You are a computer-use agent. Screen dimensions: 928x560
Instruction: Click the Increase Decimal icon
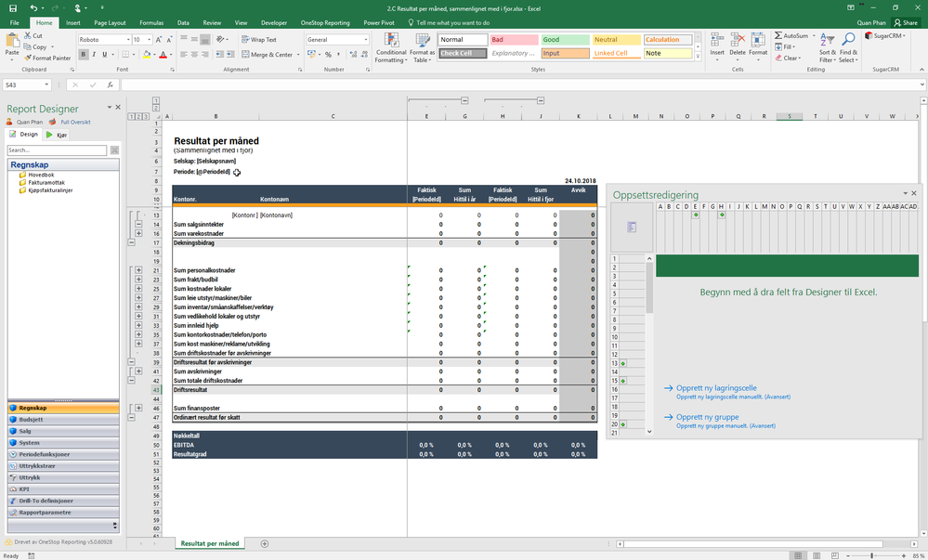[x=353, y=55]
